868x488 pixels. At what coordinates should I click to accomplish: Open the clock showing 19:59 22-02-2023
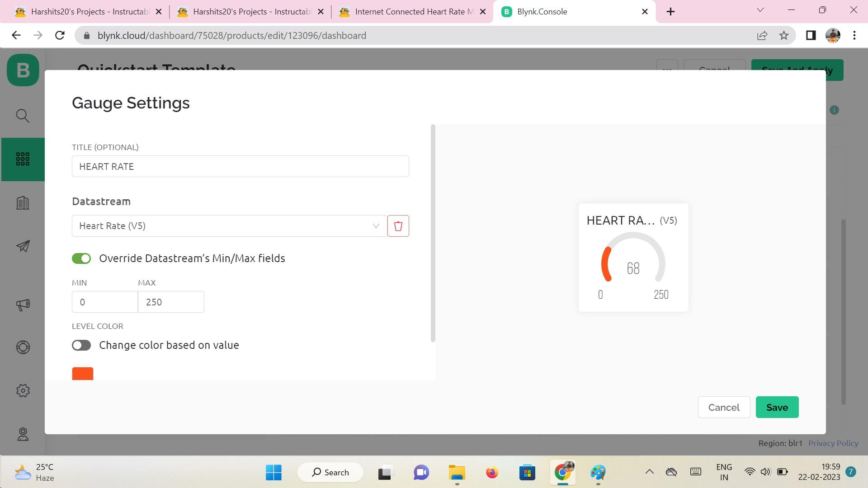point(819,472)
